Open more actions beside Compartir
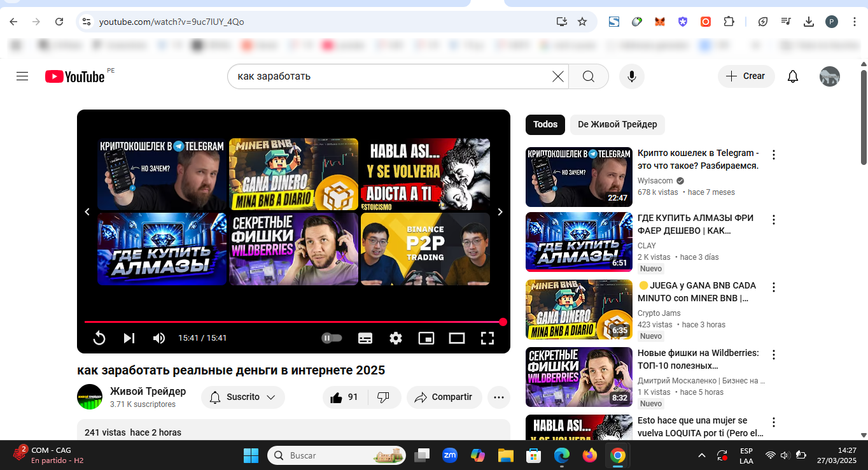The width and height of the screenshot is (868, 470). (499, 397)
